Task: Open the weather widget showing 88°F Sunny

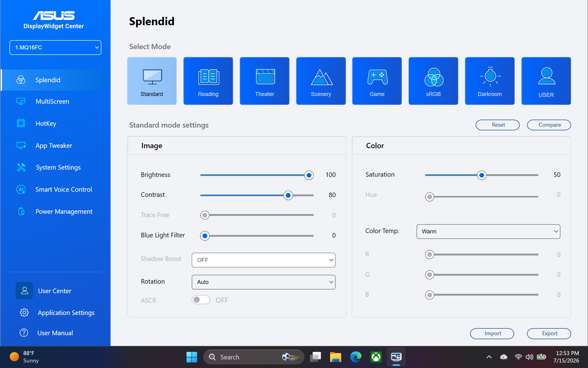Action: (24, 357)
